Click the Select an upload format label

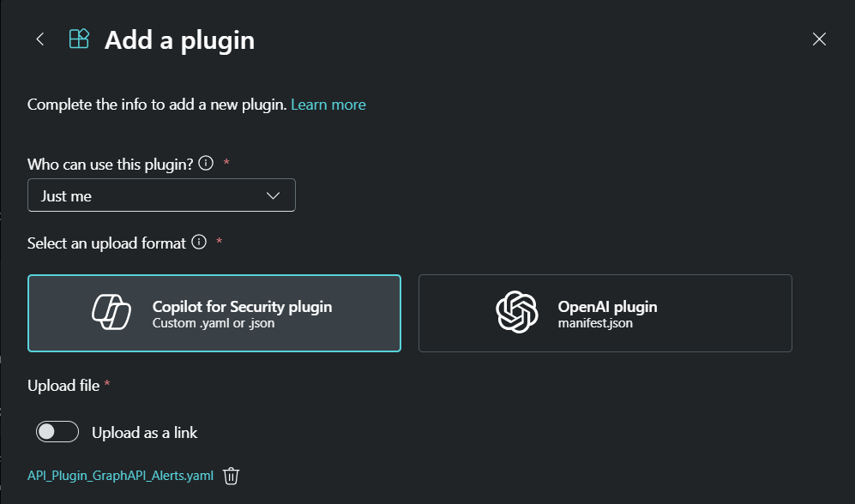click(x=106, y=243)
